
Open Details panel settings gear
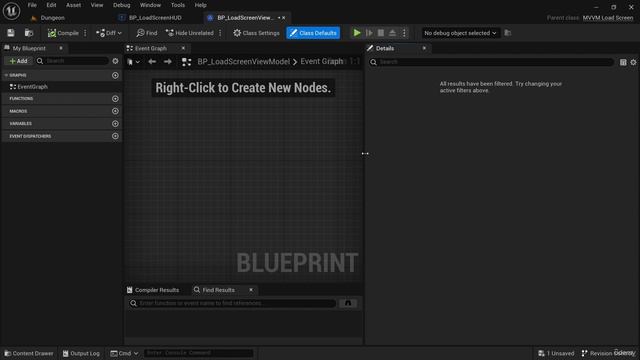point(633,62)
